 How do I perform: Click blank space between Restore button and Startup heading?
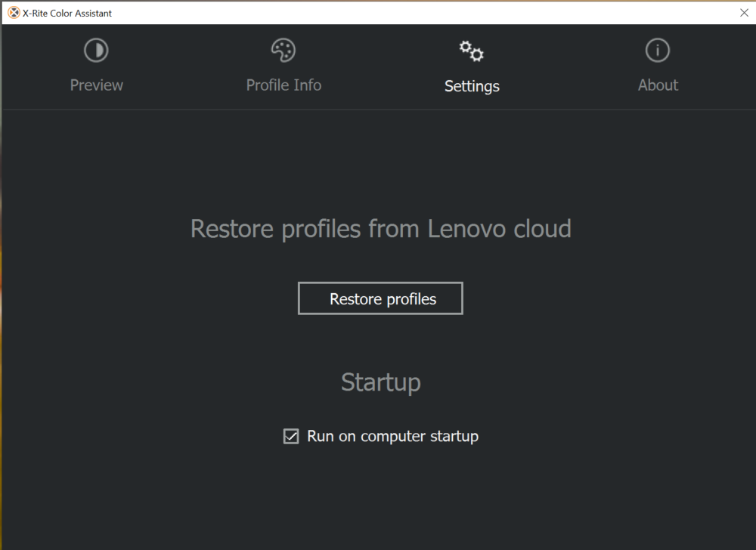[380, 340]
